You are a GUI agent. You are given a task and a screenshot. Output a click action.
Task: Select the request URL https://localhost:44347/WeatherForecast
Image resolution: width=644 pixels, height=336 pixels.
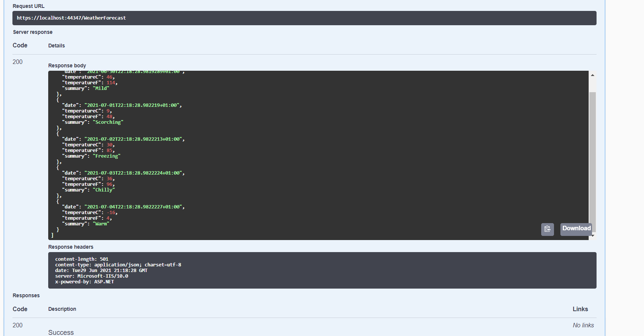pyautogui.click(x=71, y=18)
